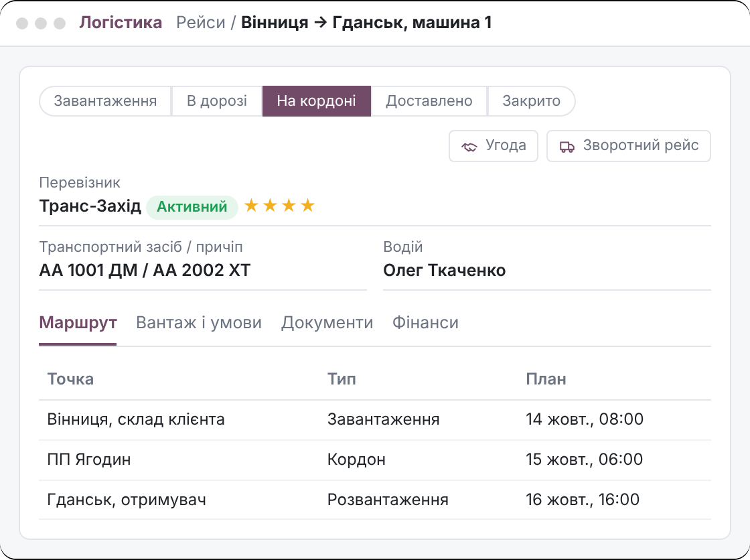Open the Фінанси tab
Image resolution: width=750 pixels, height=560 pixels.
425,323
